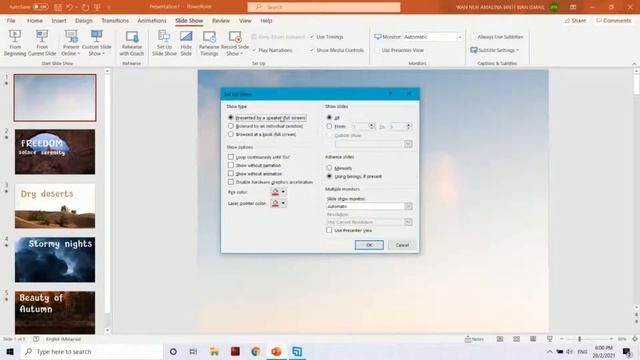Start slide show from status bar icon

550,339
